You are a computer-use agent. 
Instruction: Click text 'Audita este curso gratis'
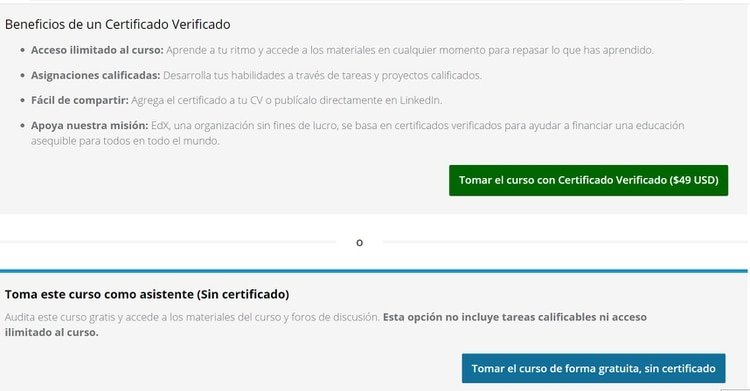(x=60, y=317)
